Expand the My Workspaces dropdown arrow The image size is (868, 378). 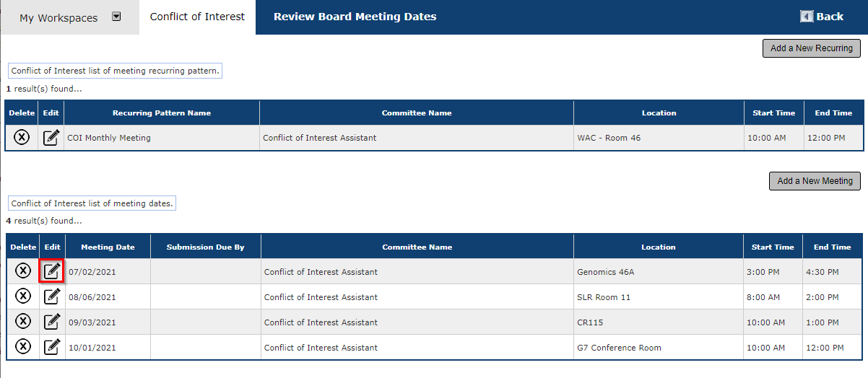tap(116, 17)
